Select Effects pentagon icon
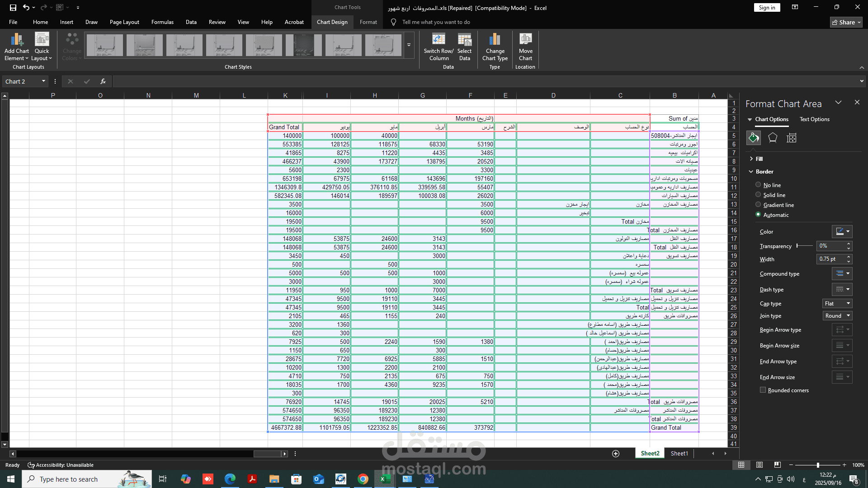 (773, 138)
